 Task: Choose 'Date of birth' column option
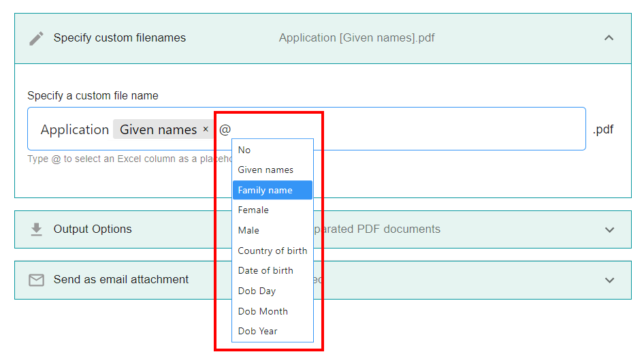[x=265, y=270]
